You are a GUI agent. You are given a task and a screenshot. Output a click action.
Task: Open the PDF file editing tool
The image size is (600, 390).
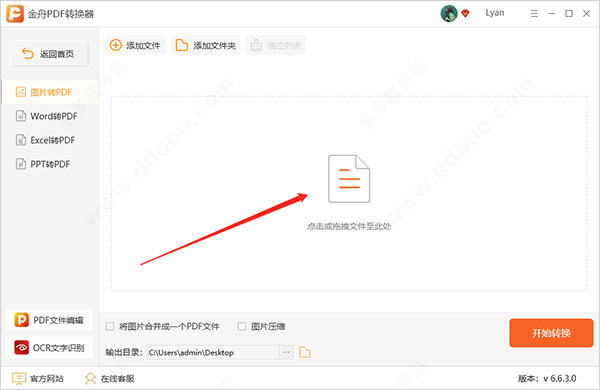(x=49, y=320)
